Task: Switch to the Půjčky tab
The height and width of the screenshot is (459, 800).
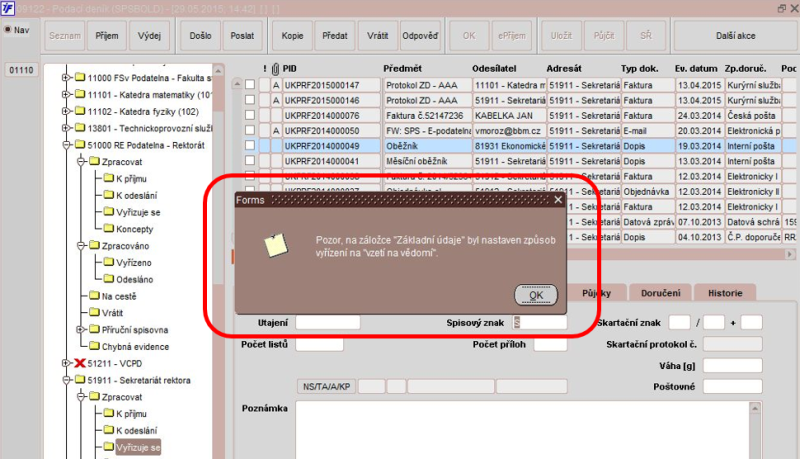Action: point(596,293)
